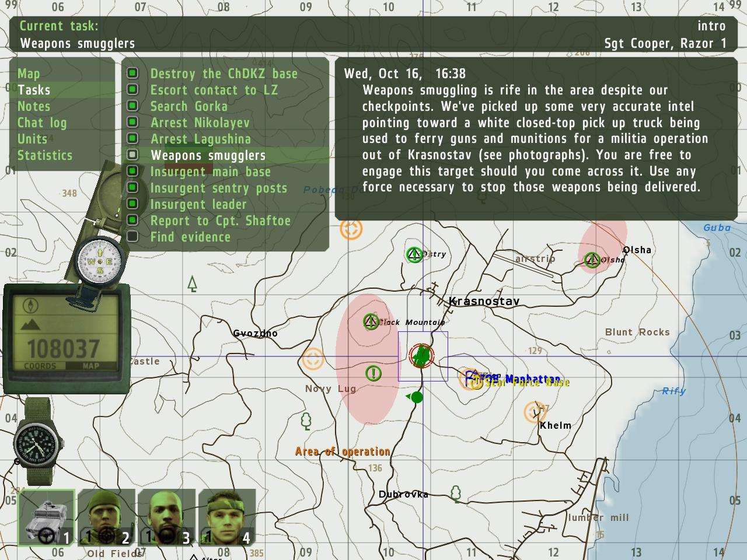Select task Find evidence
The width and height of the screenshot is (747, 560).
191,237
